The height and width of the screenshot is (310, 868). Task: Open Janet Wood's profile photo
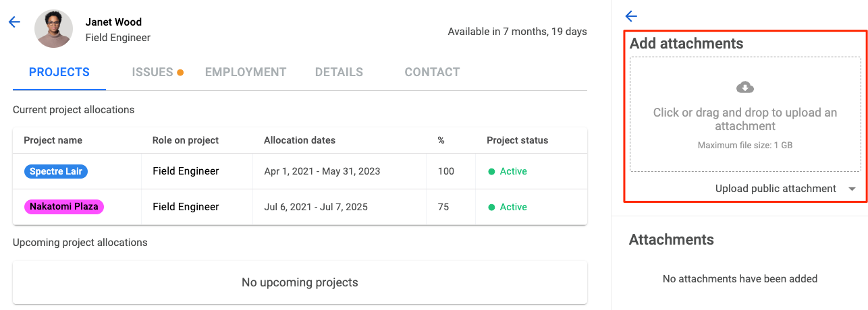[54, 29]
